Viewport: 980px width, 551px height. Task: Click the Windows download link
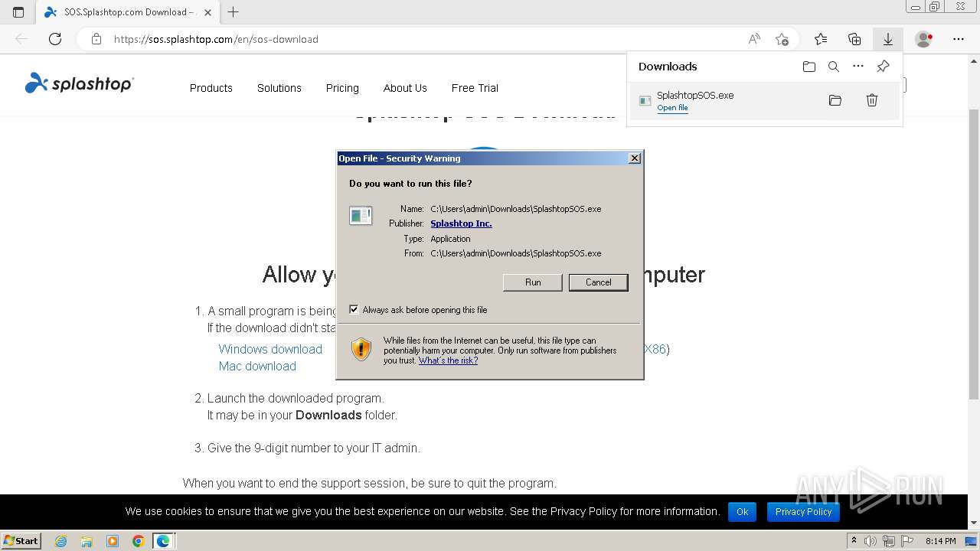270,349
